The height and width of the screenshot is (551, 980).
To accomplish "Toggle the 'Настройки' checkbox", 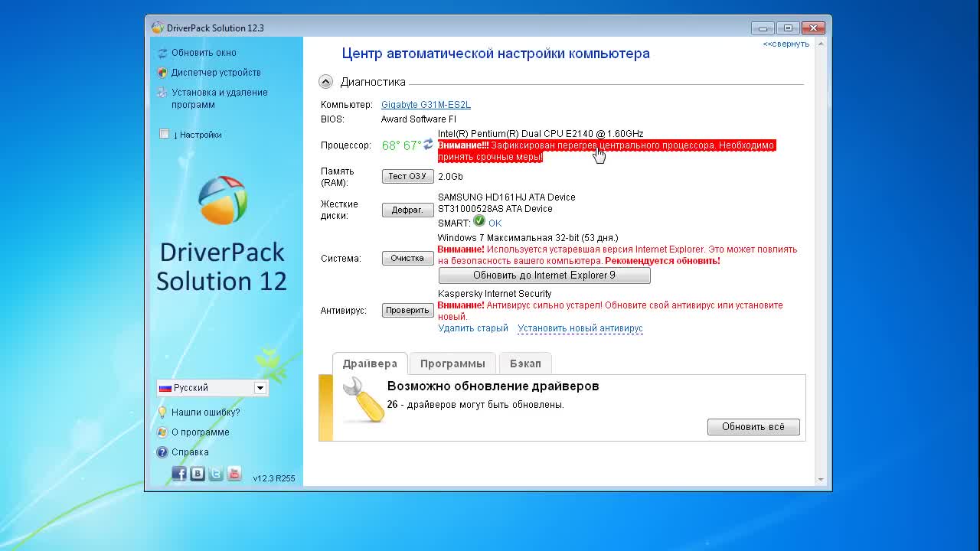I will point(164,134).
